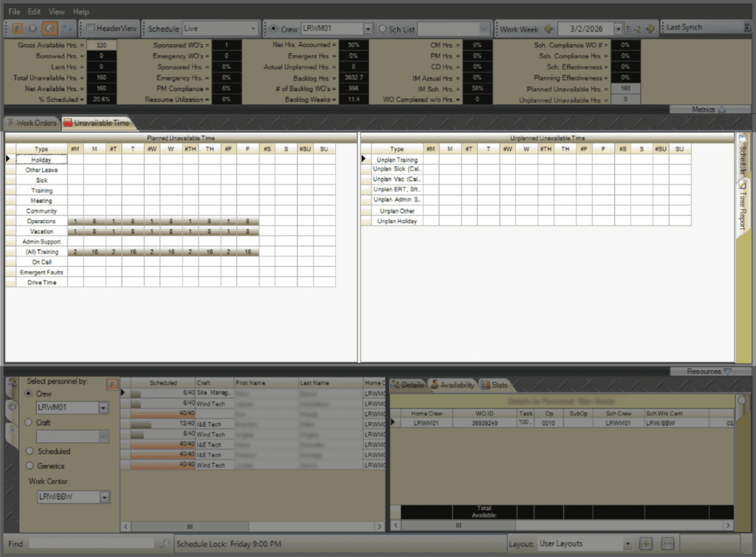756x557 pixels.
Task: Expand the Work Center LRW/BBW dropdown
Action: point(104,498)
